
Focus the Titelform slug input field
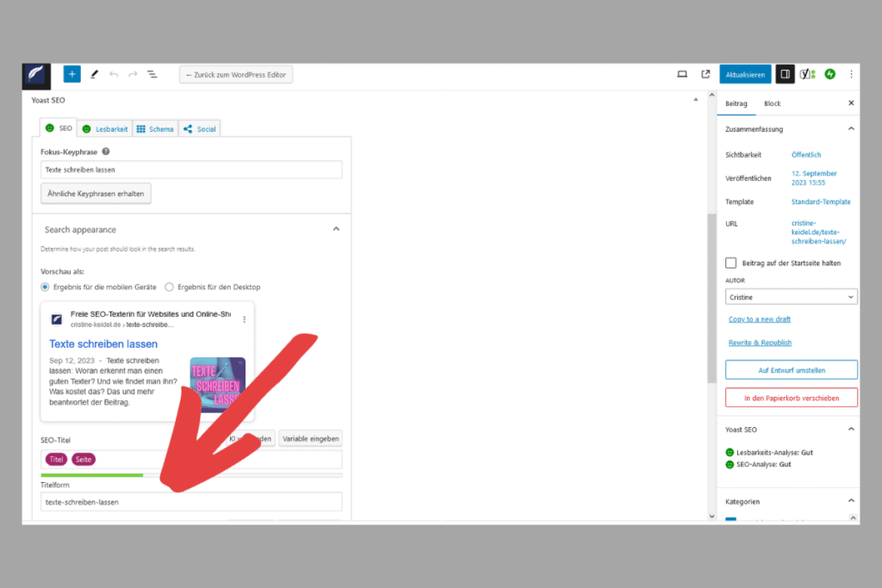tap(191, 502)
